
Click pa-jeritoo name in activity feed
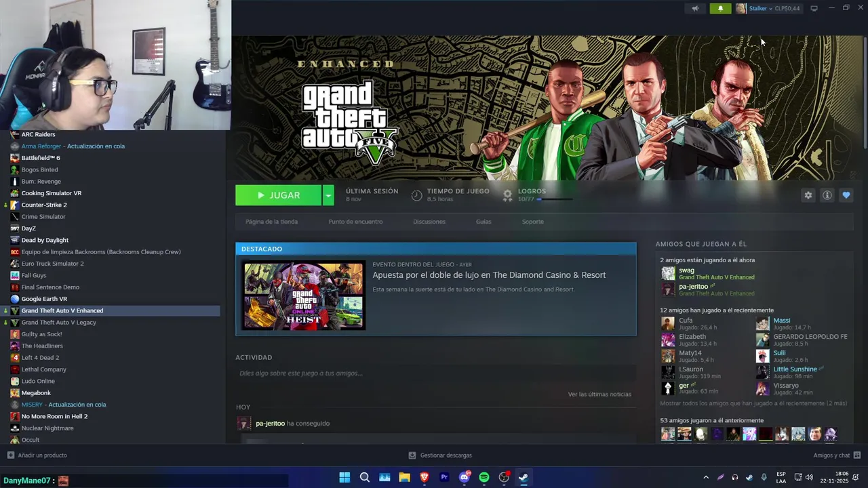pos(270,424)
